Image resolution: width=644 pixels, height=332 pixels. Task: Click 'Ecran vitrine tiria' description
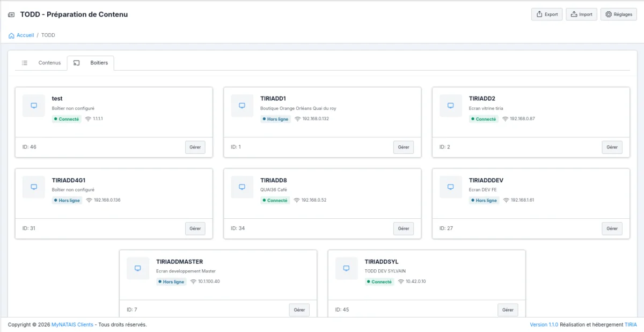[x=486, y=108]
